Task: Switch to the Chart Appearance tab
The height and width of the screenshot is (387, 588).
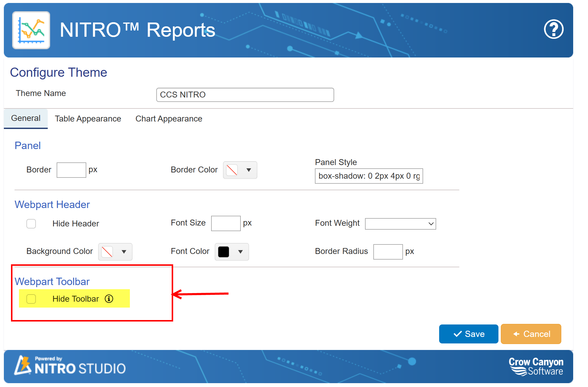Action: tap(169, 119)
